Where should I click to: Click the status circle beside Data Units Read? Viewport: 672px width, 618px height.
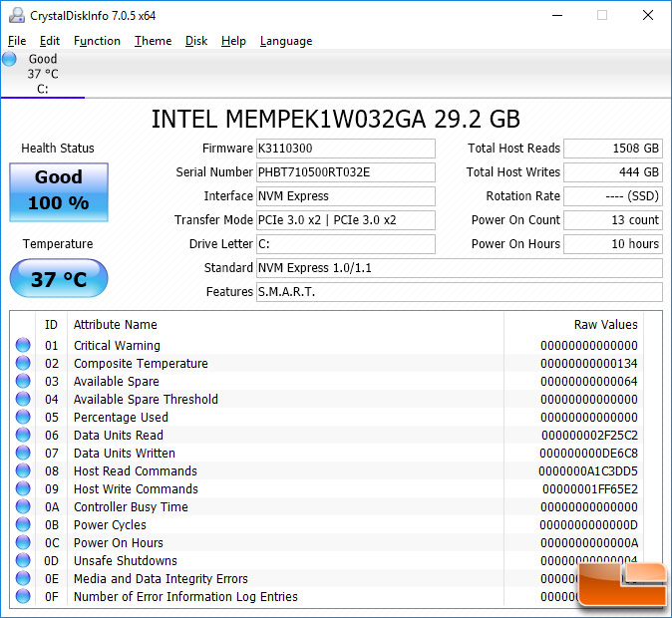pos(23,435)
